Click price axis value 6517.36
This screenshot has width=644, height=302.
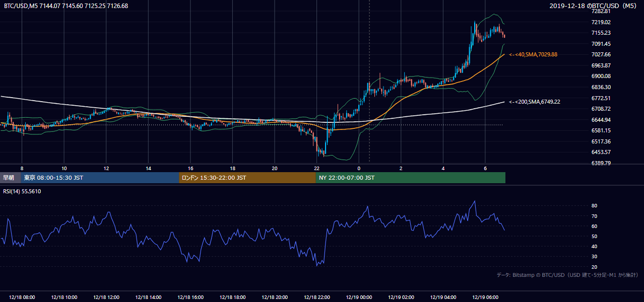[601, 141]
